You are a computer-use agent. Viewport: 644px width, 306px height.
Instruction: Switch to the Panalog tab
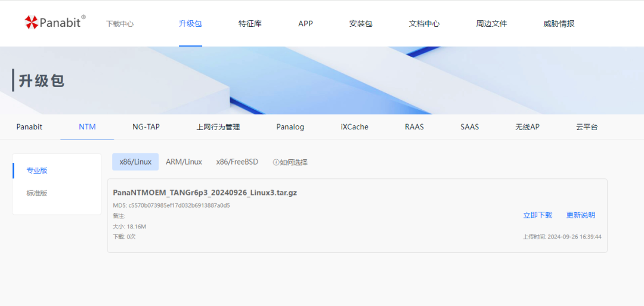(290, 127)
